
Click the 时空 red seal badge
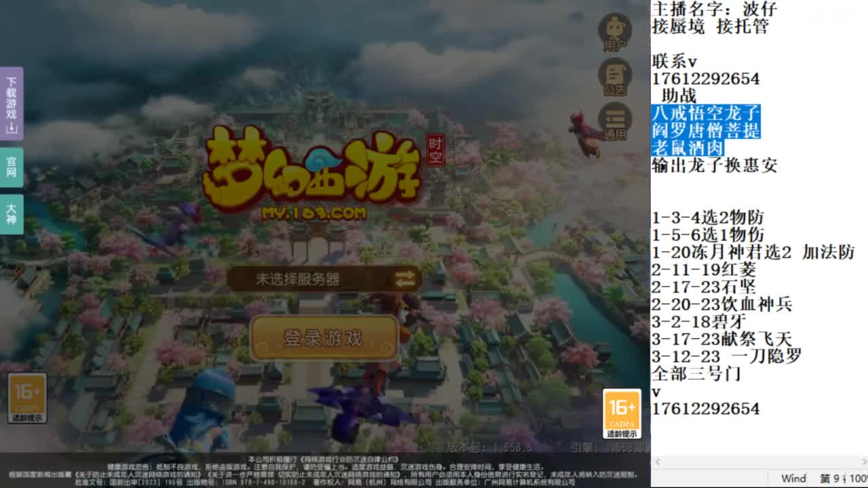(x=434, y=152)
